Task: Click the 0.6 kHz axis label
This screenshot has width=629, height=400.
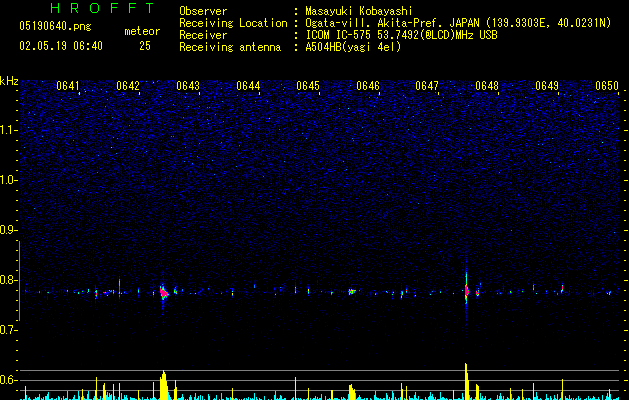Action: (x=9, y=380)
